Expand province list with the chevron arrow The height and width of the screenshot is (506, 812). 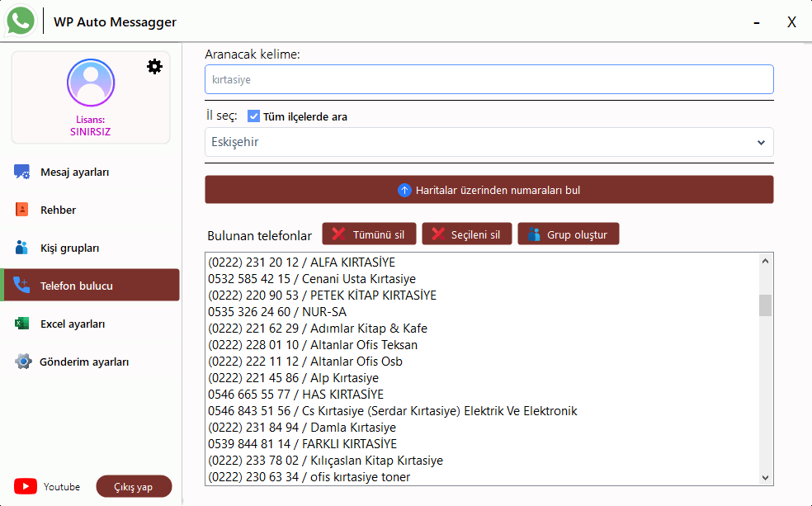(761, 143)
